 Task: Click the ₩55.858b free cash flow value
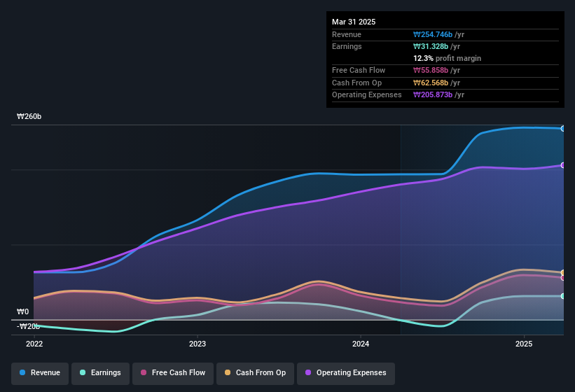(431, 70)
